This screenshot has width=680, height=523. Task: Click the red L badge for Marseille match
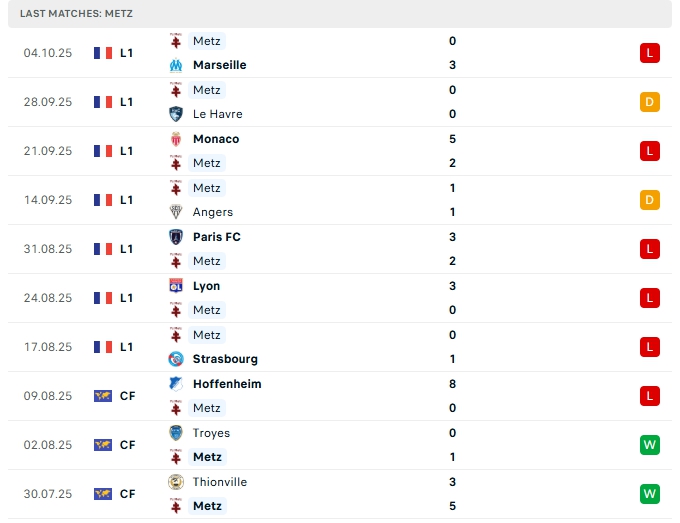point(650,53)
